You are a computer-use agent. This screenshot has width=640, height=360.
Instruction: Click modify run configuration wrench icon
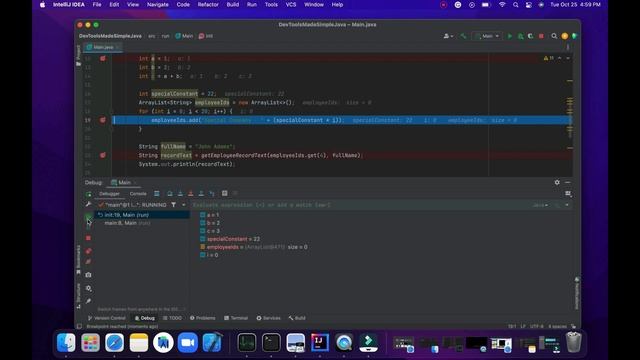tap(89, 204)
